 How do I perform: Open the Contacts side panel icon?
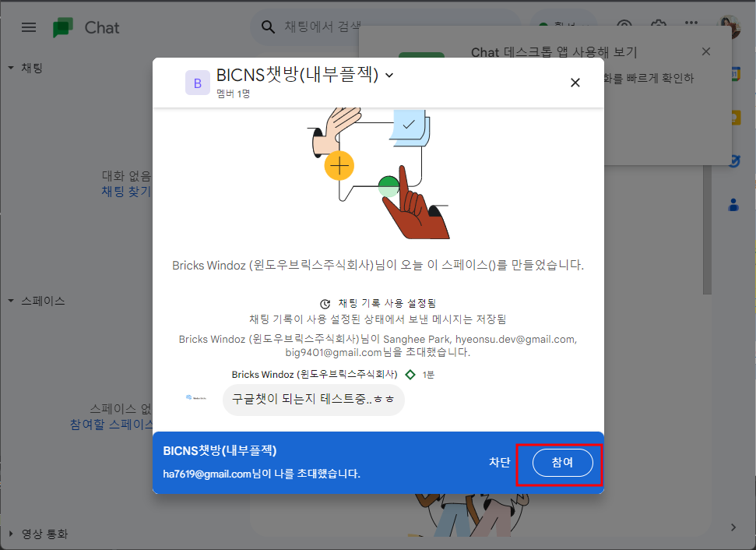tap(734, 205)
